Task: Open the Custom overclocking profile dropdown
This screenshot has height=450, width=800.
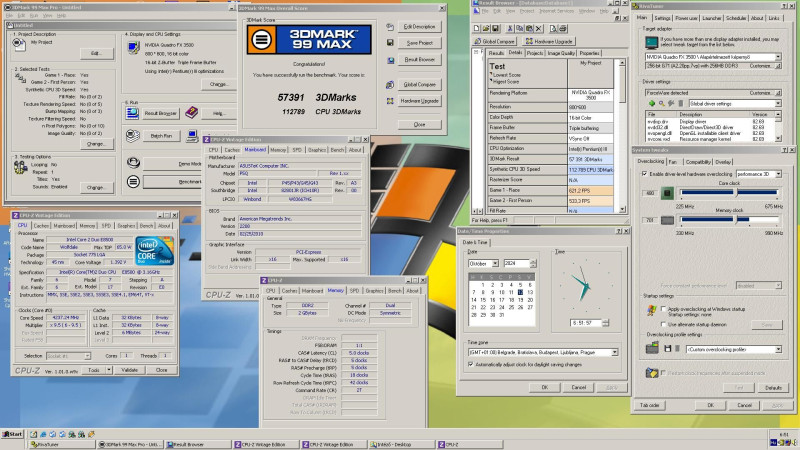Action: click(x=778, y=349)
